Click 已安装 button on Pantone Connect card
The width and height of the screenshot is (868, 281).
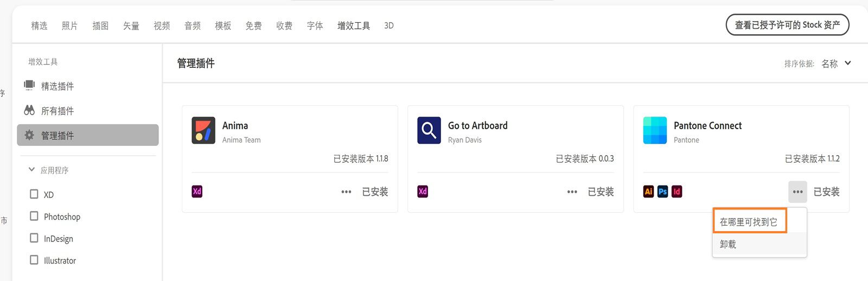[x=826, y=191]
